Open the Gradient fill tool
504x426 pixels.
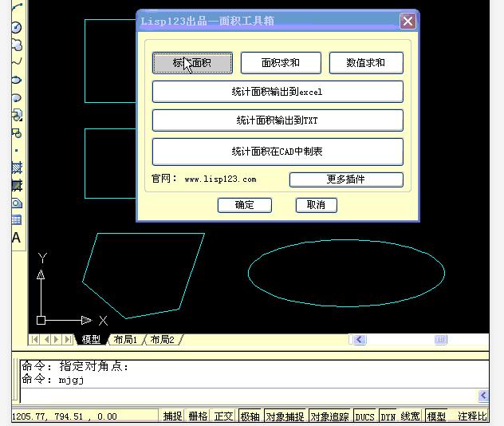17,186
